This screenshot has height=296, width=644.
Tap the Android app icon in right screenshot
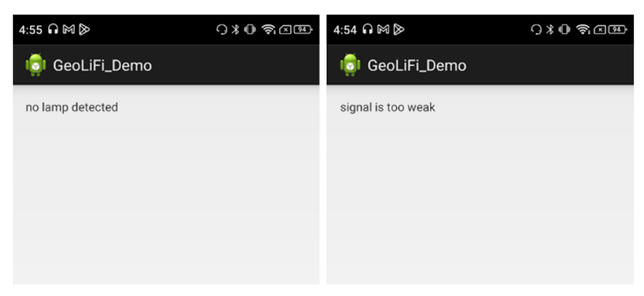point(350,65)
